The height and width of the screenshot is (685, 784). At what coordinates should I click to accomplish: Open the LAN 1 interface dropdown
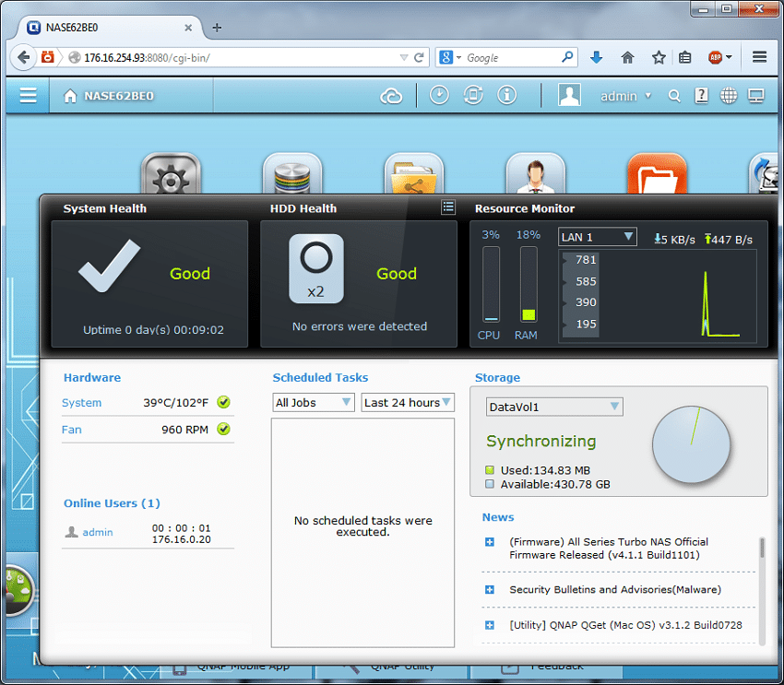(x=597, y=237)
